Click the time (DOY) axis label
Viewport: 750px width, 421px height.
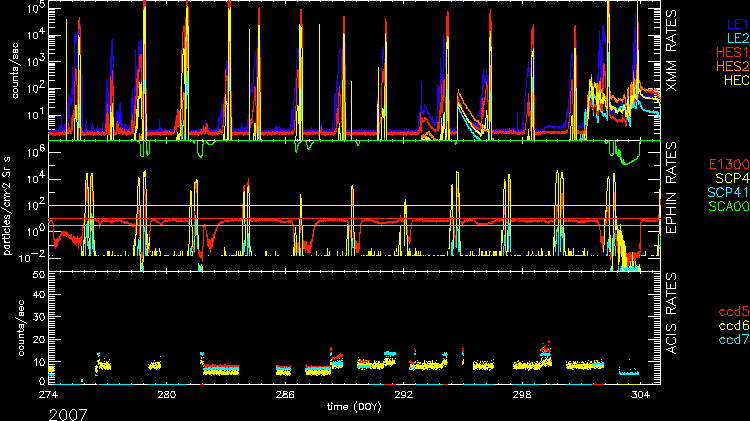[x=356, y=408]
